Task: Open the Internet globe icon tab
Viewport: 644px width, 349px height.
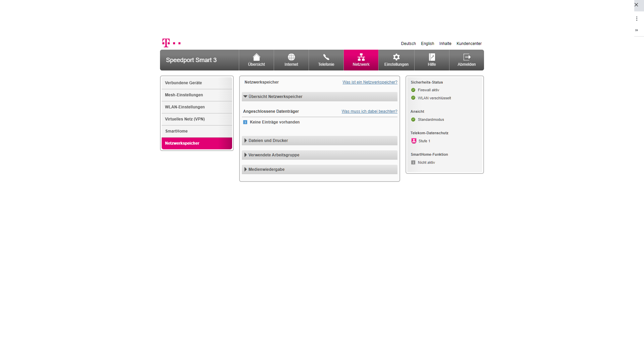Action: point(291,60)
